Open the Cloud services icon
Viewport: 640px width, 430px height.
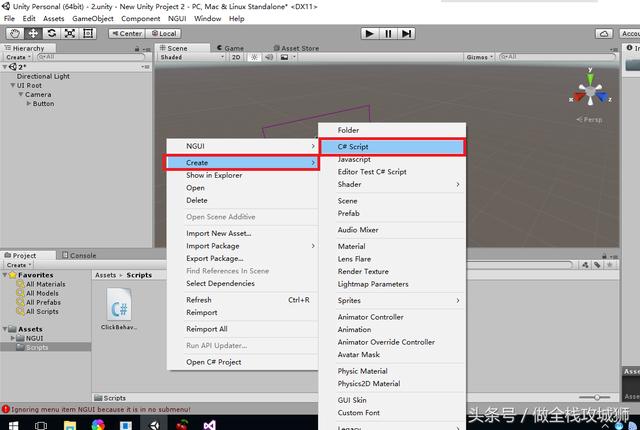pos(604,33)
